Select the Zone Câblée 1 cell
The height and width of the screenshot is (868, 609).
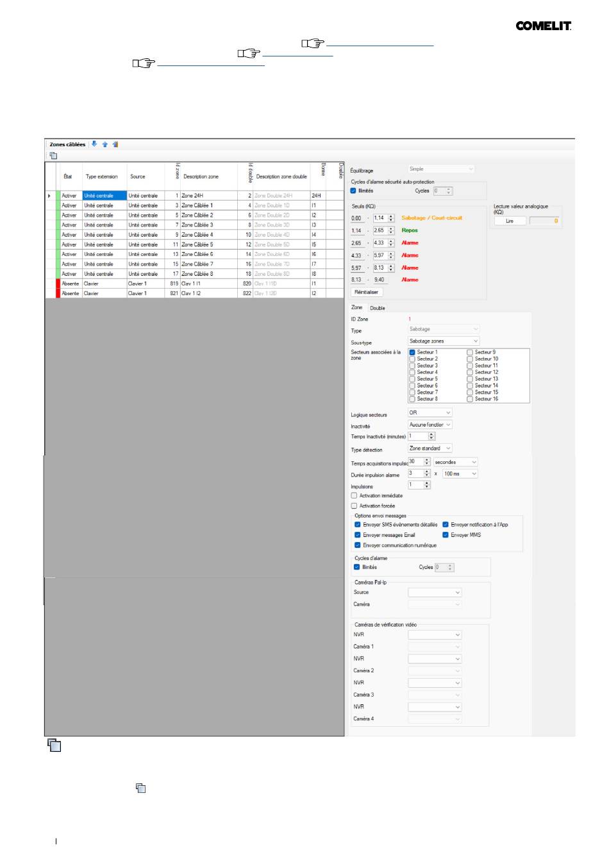point(209,205)
